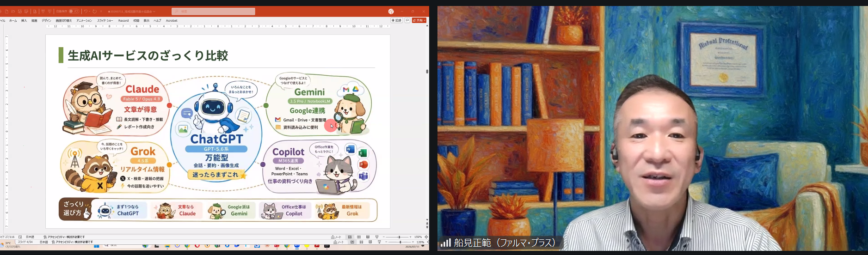The image size is (868, 255).
Task: Open the comments pane icon
Action: click(x=407, y=20)
